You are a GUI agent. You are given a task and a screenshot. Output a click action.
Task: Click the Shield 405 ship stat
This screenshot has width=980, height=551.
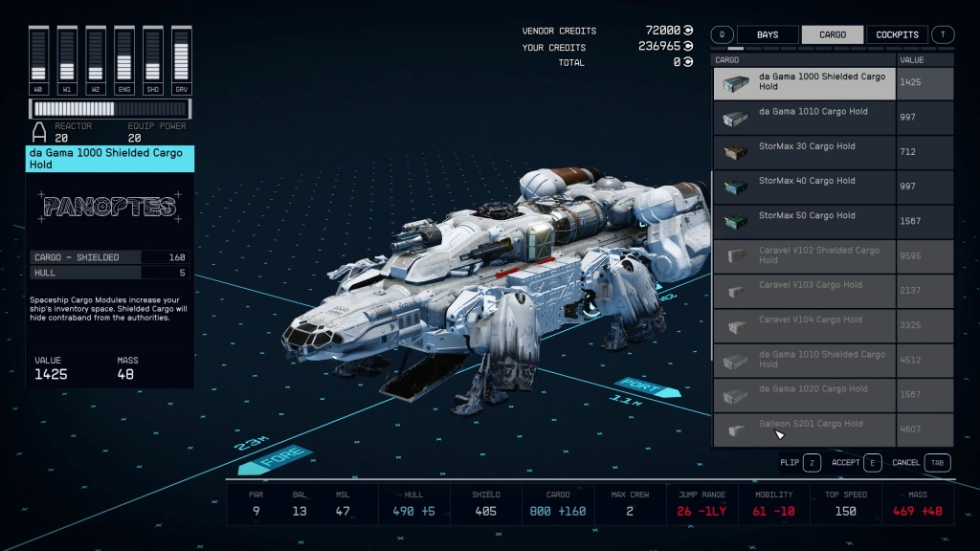[485, 504]
